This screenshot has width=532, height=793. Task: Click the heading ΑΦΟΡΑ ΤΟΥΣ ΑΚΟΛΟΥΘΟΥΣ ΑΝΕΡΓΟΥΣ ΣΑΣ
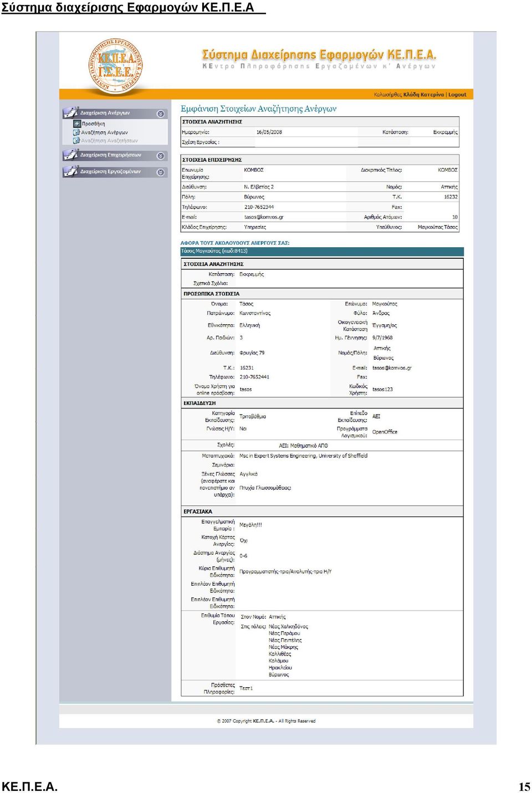click(x=235, y=243)
